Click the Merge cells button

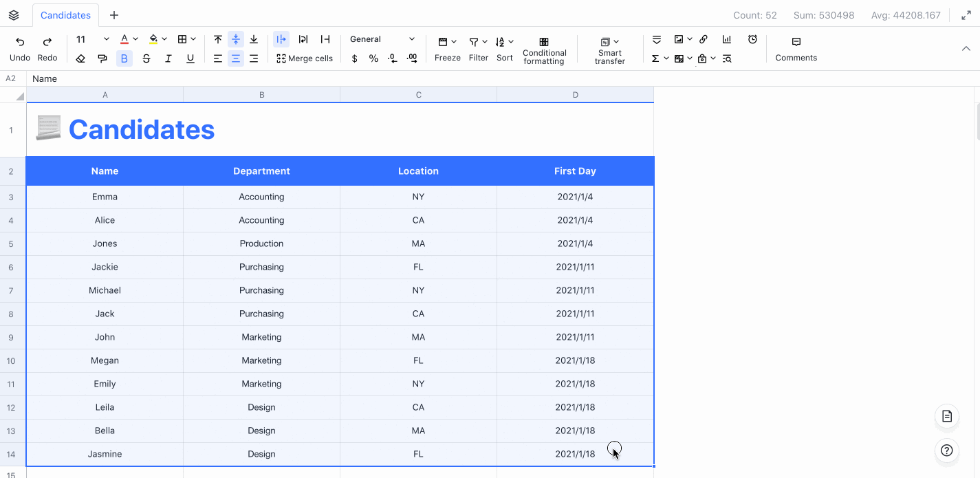(x=305, y=58)
